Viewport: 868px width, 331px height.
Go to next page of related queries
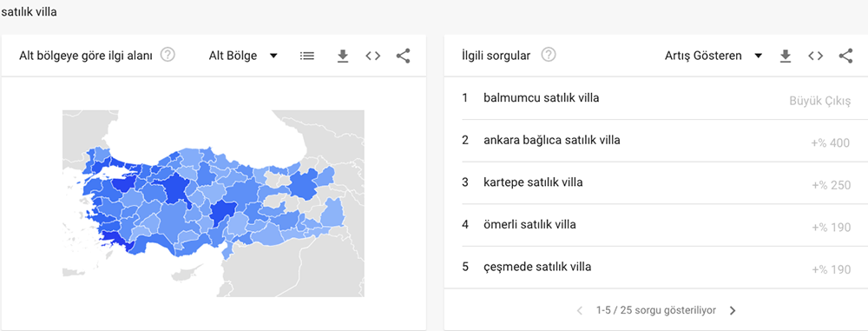point(733,310)
